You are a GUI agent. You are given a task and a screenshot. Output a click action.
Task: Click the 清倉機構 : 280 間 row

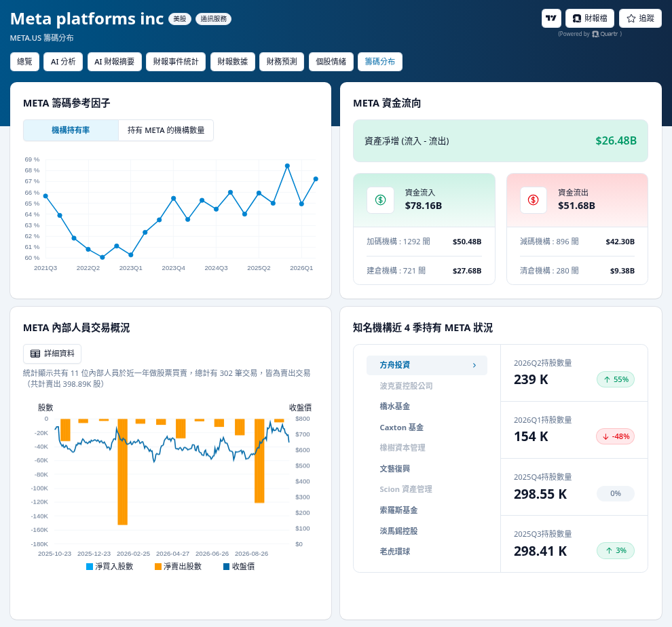coord(577,271)
